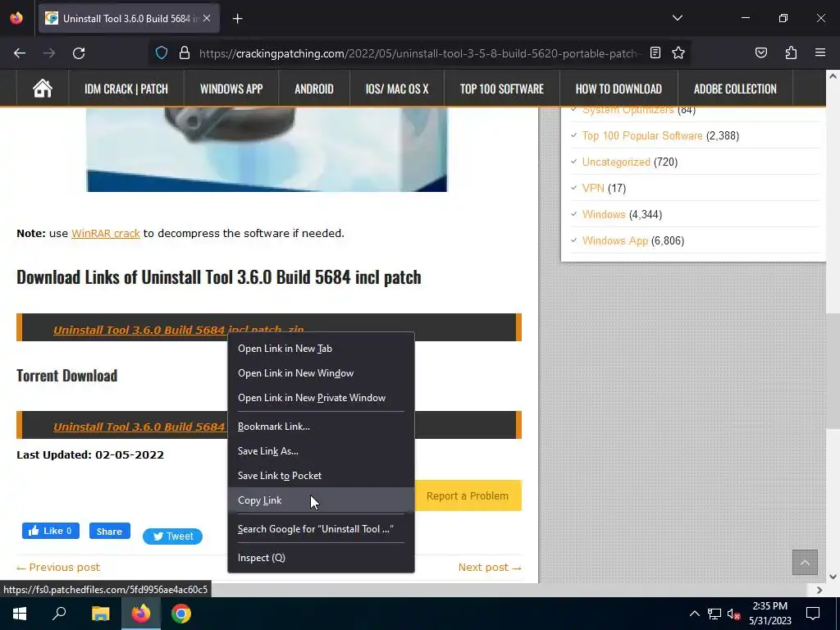840x630 pixels.
Task: Click the back-to-top arrow button
Action: (x=805, y=562)
